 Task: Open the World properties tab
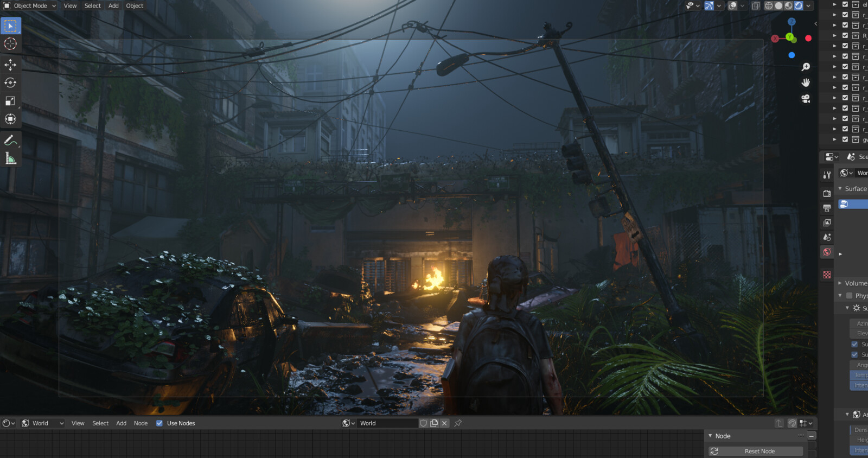(827, 252)
